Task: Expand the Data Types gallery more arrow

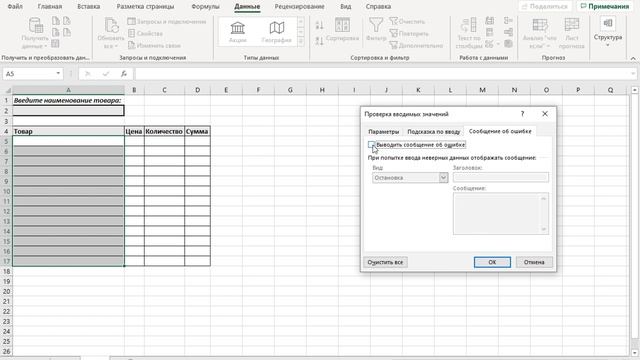Action: (x=301, y=41)
